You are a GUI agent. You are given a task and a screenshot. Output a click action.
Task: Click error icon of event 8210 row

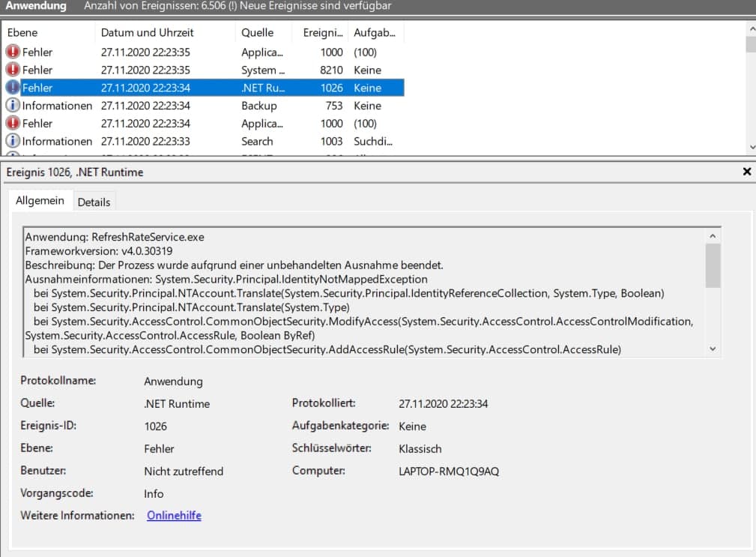[13, 70]
